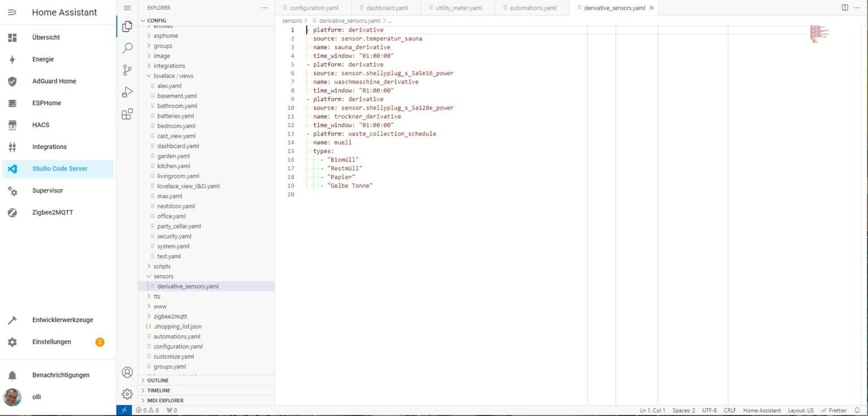Click the Prettier status bar button

pyautogui.click(x=834, y=410)
